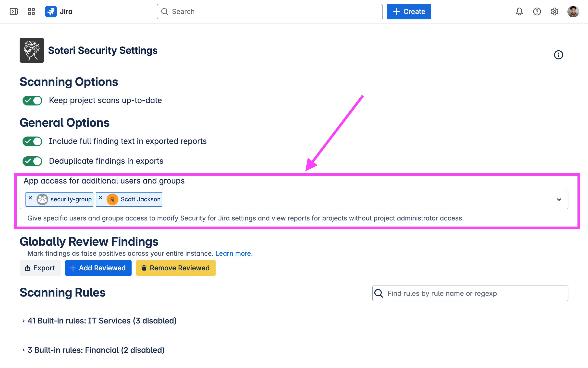
Task: Toggle Deduplicate findings in exports
Action: 32,161
